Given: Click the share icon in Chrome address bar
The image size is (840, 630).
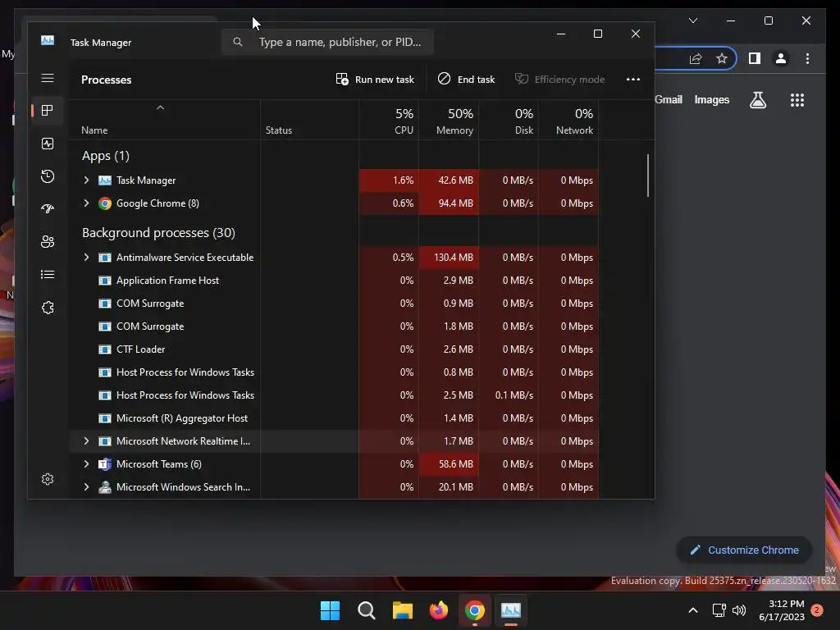Looking at the screenshot, I should pos(696,58).
